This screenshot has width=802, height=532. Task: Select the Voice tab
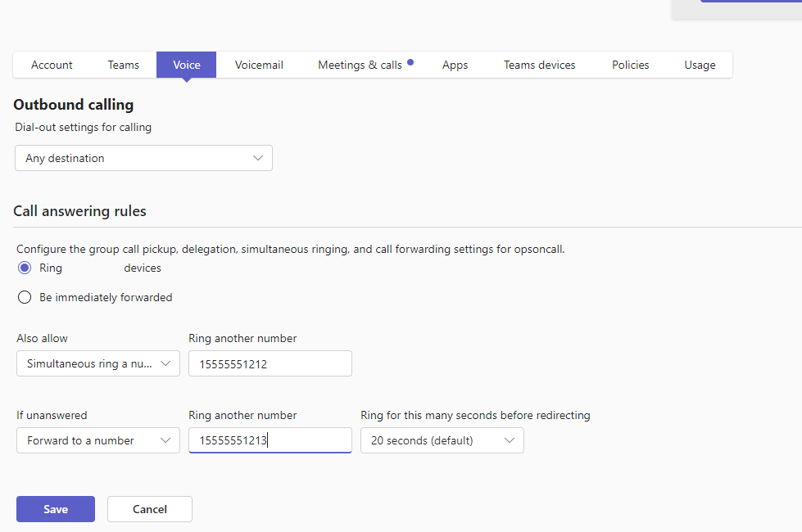click(186, 64)
